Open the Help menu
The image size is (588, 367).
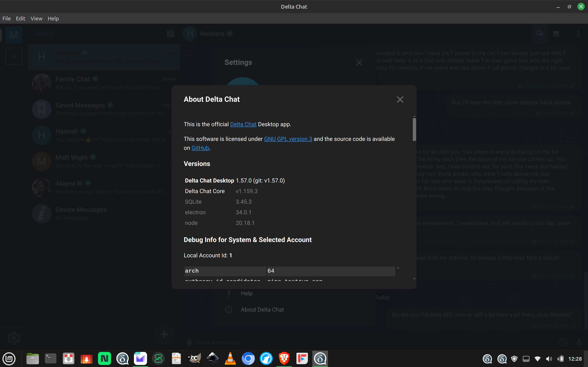[53, 18]
